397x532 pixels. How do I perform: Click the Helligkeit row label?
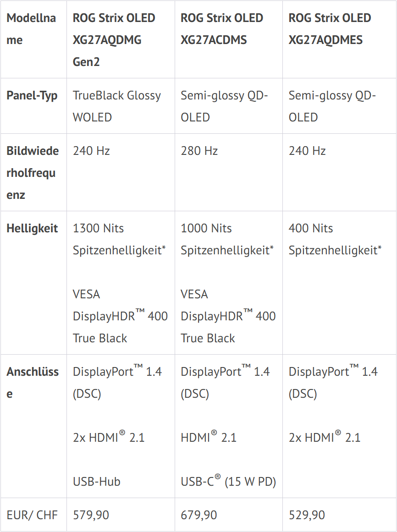pos(32,228)
